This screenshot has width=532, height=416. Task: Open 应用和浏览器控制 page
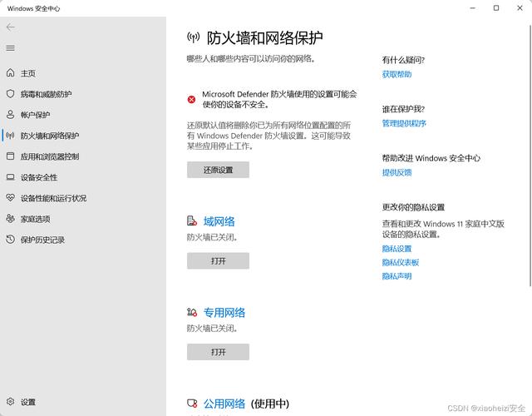tap(50, 156)
